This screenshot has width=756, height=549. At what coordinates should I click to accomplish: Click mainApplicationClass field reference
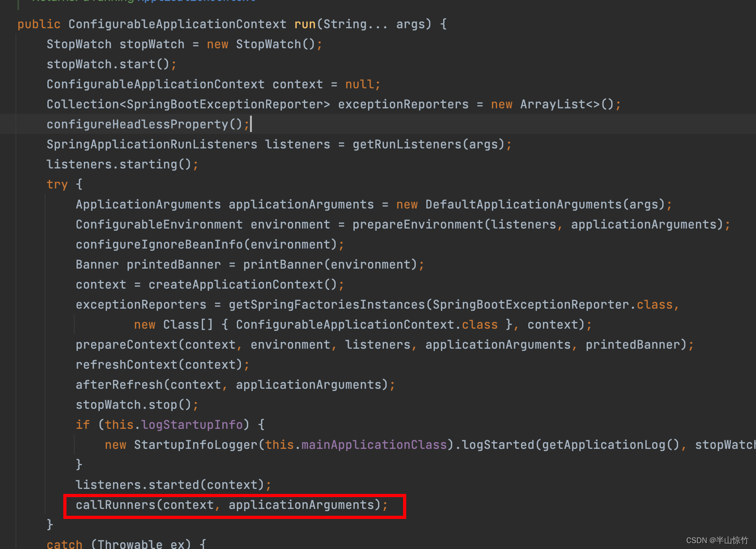(x=374, y=445)
